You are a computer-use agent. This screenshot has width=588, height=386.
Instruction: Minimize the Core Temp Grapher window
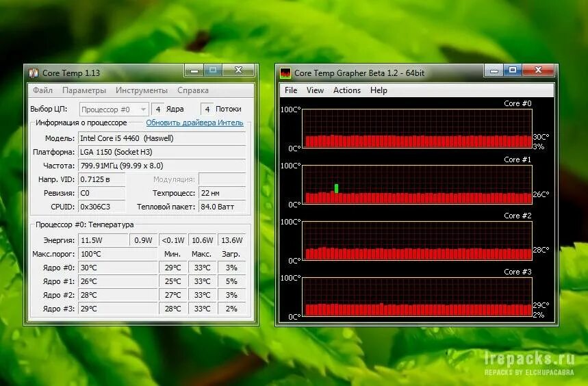[x=494, y=70]
